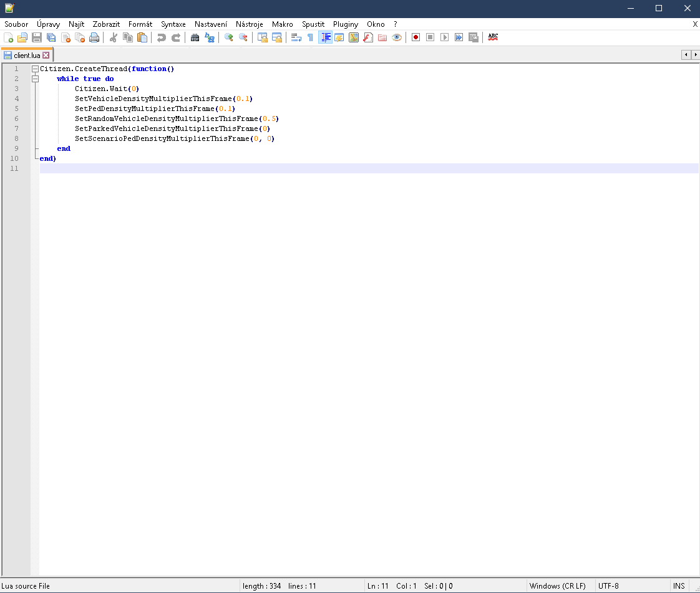The image size is (700, 593).
Task: Open the Function List panel icon
Action: click(x=368, y=37)
